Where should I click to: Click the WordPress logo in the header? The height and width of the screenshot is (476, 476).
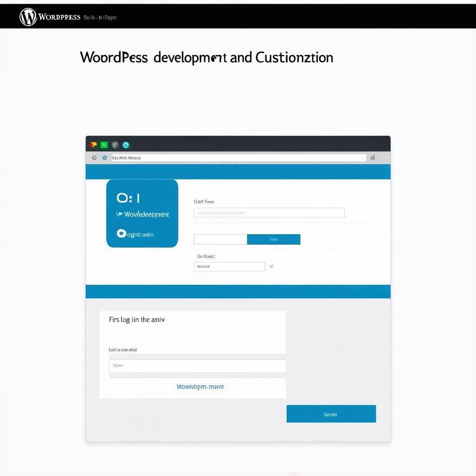pos(28,17)
